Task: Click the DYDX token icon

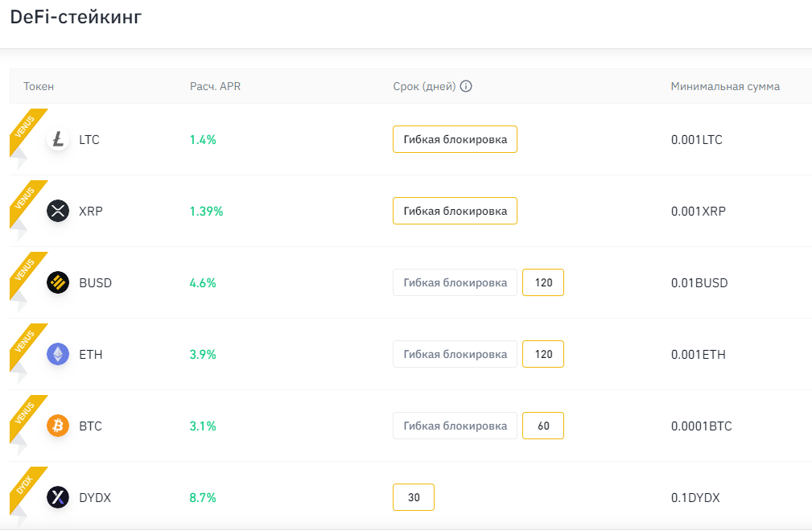Action: pyautogui.click(x=57, y=497)
